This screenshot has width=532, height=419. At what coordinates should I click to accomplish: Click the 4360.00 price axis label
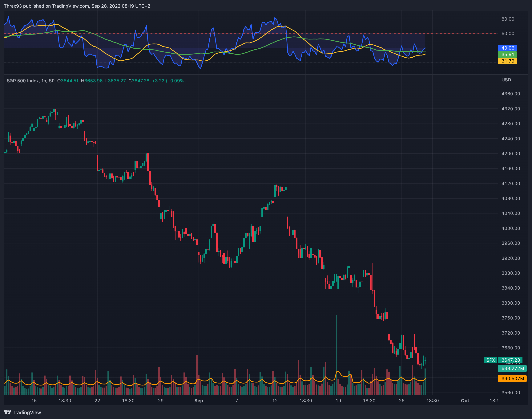tap(511, 94)
